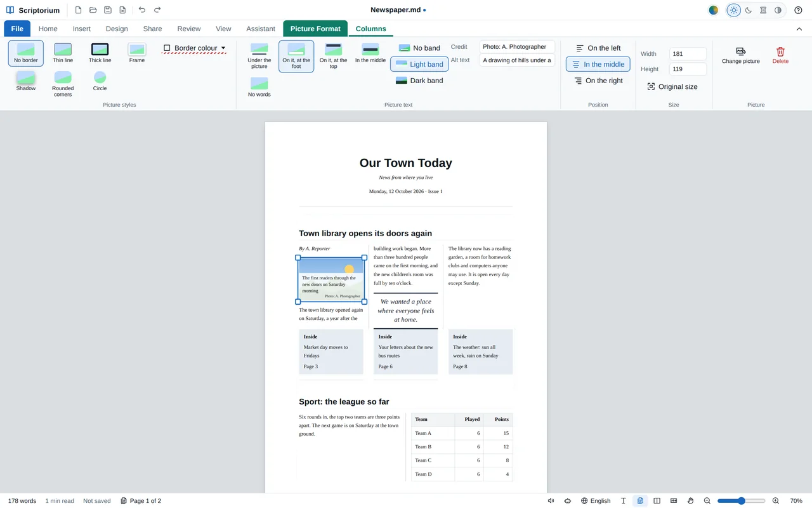Switch to the Home tab
Image resolution: width=812 pixels, height=508 pixels.
(x=48, y=29)
